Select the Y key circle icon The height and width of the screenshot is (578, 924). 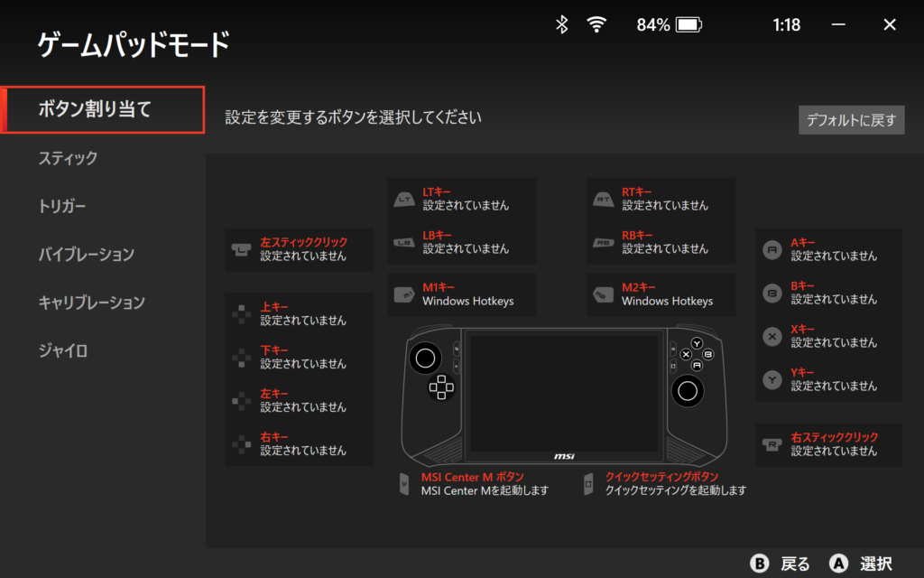point(772,380)
